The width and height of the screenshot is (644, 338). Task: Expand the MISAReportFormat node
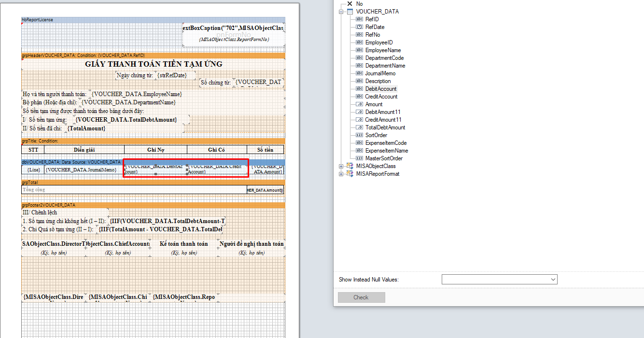pos(341,174)
